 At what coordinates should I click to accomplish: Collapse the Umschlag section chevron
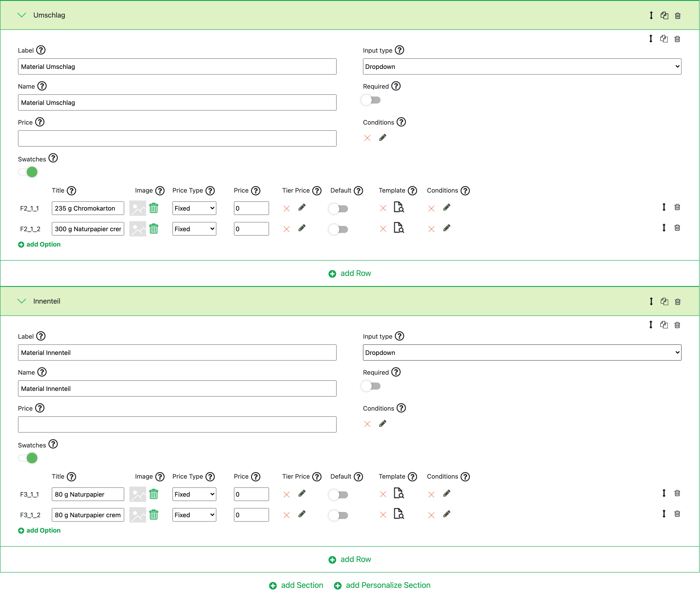[x=22, y=15]
